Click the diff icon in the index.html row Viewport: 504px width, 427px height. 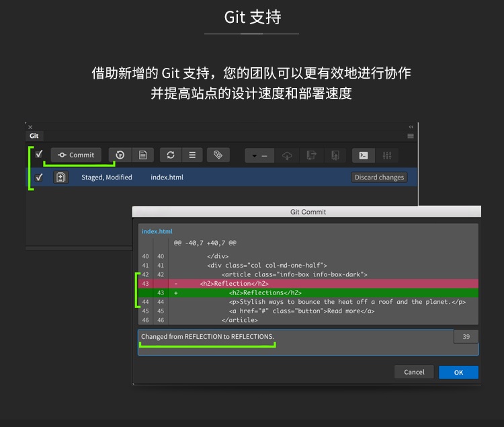point(60,177)
